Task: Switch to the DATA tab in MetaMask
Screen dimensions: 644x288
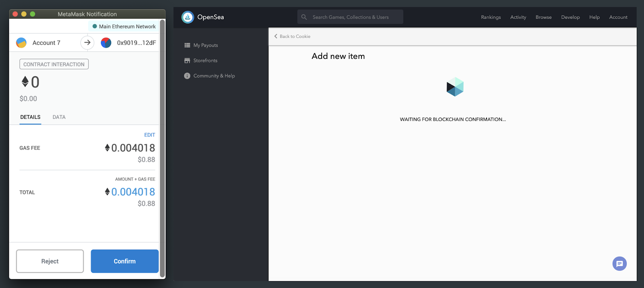Action: [59, 117]
